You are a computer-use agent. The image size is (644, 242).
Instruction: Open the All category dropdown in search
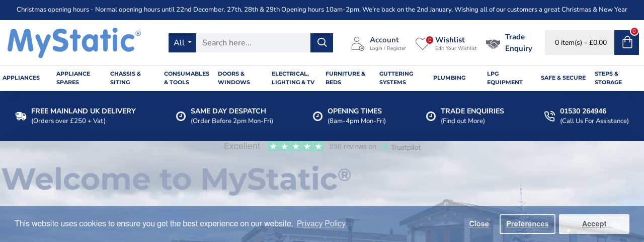point(182,43)
